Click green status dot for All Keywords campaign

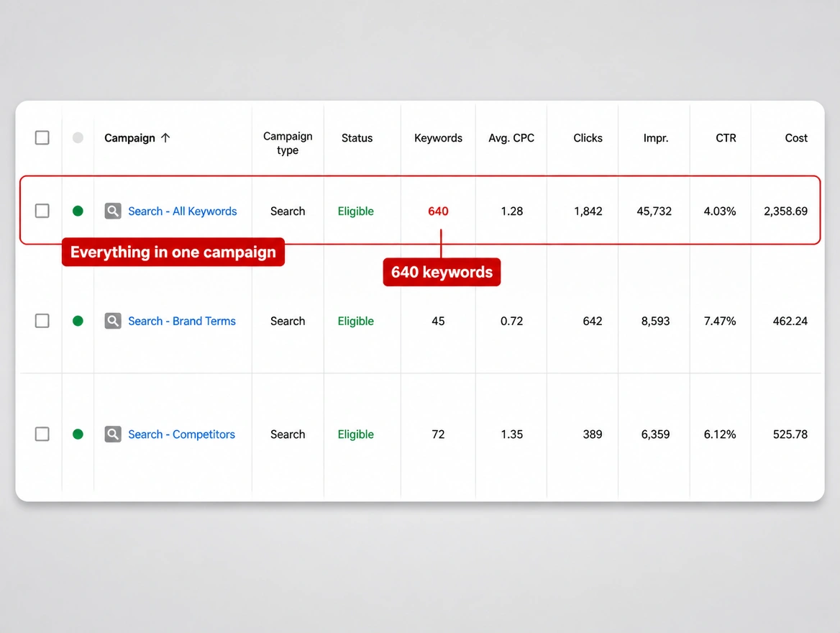click(78, 211)
